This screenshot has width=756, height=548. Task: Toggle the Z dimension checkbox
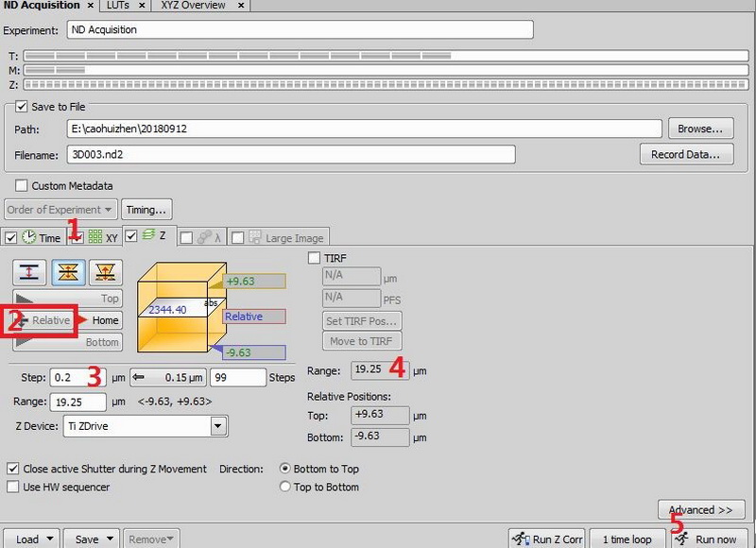click(x=131, y=235)
